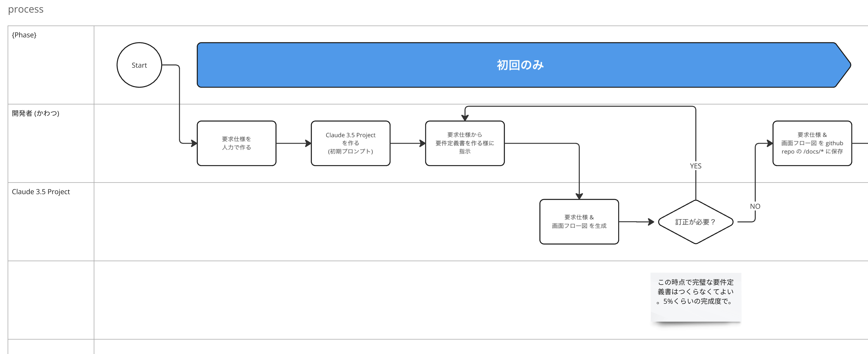
Task: Click arrow into 要件定義書 instruction box
Action: [x=408, y=143]
